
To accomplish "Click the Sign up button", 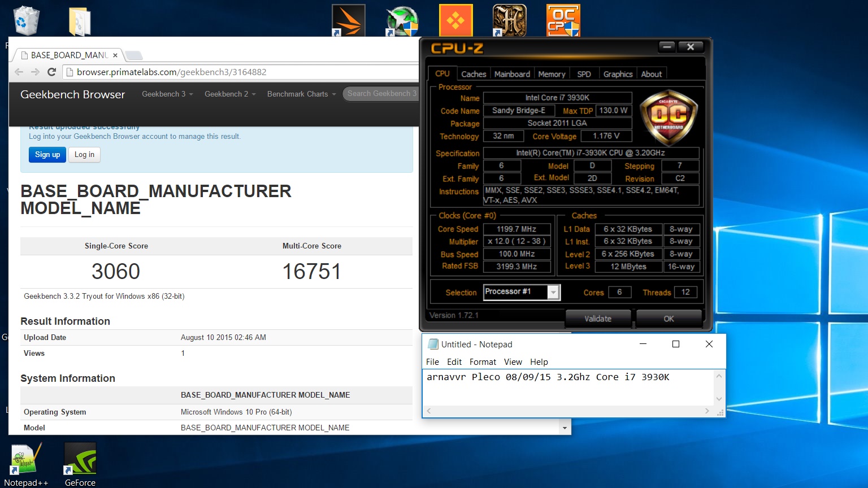I will 47,155.
